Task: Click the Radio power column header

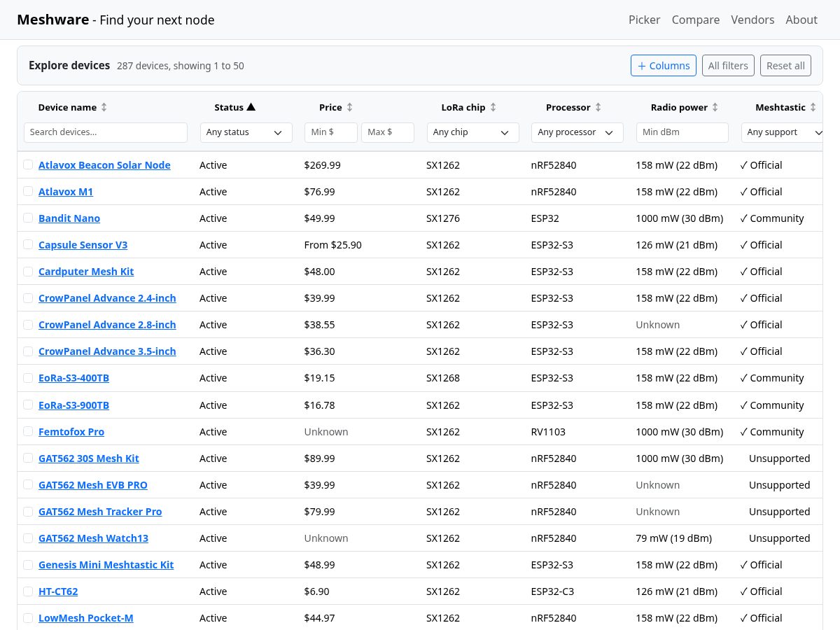Action: [679, 107]
